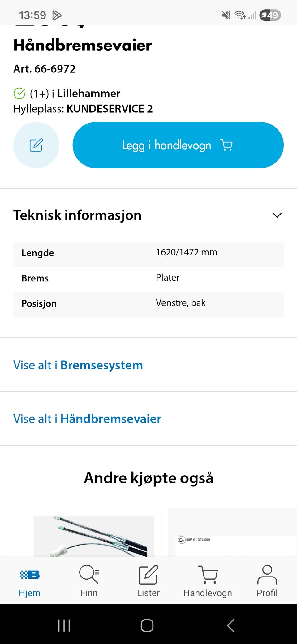Tap the Lengde specification row
This screenshot has width=297, height=644.
[x=148, y=253]
